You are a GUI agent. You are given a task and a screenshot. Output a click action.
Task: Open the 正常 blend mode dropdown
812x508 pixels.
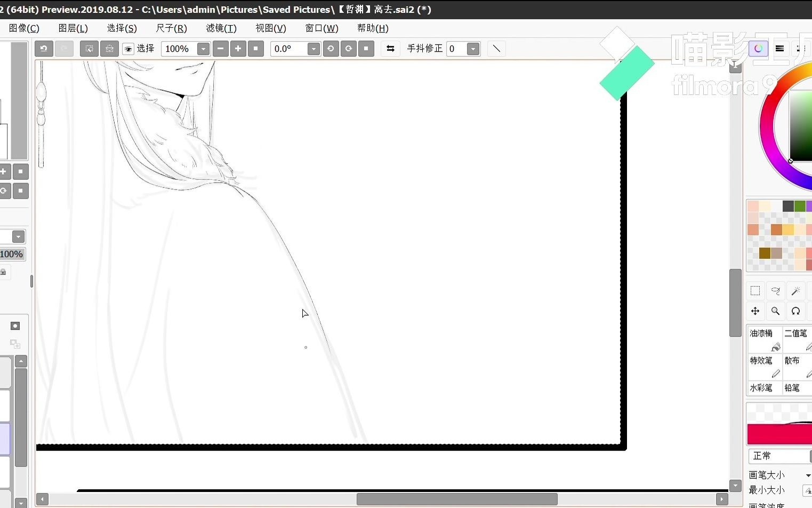point(780,456)
